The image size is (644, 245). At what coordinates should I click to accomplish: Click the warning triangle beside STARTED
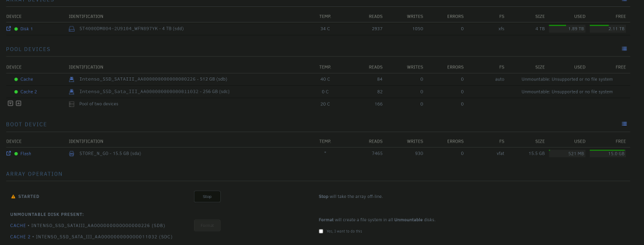tap(13, 197)
